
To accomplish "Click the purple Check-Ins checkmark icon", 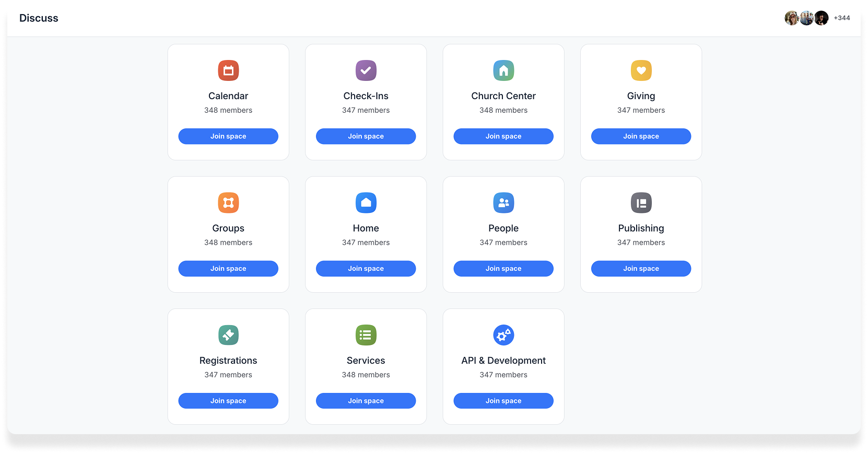I will tap(366, 70).
